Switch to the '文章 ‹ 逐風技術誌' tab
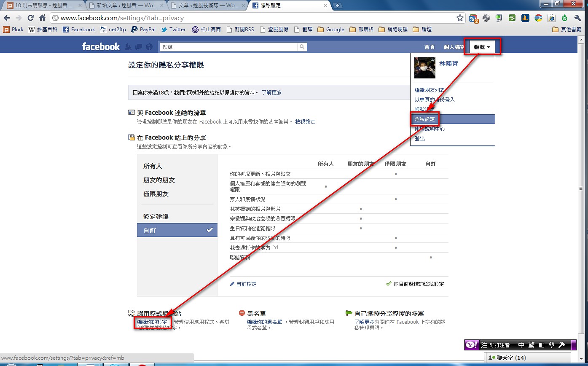This screenshot has width=588, height=366. pos(208,5)
